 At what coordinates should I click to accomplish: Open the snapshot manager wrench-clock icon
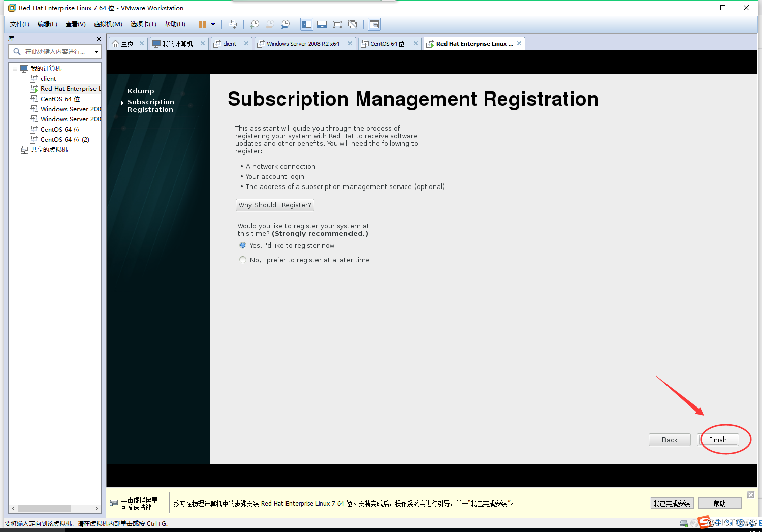point(285,24)
